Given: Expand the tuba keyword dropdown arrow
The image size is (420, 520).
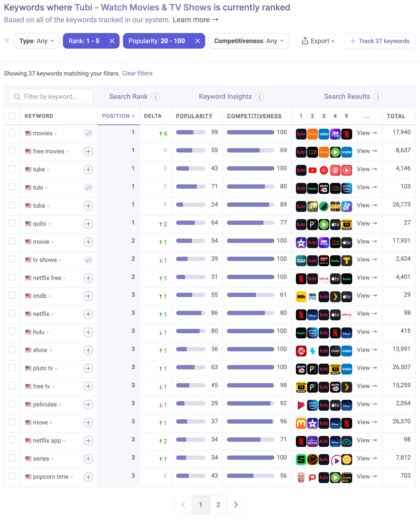Looking at the screenshot, I should point(48,206).
